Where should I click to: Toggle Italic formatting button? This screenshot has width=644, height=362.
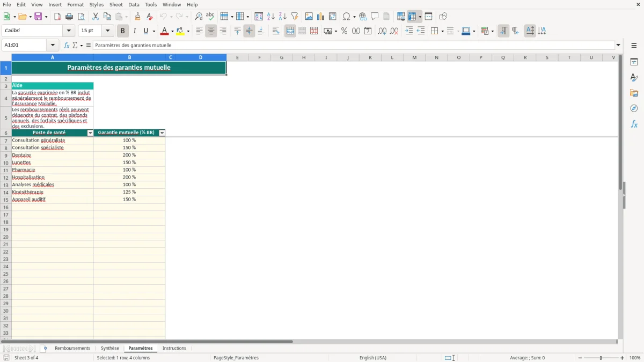coord(135,31)
